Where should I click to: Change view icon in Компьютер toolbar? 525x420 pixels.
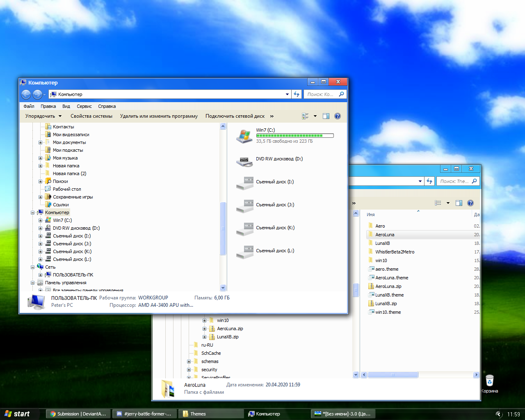(x=306, y=116)
